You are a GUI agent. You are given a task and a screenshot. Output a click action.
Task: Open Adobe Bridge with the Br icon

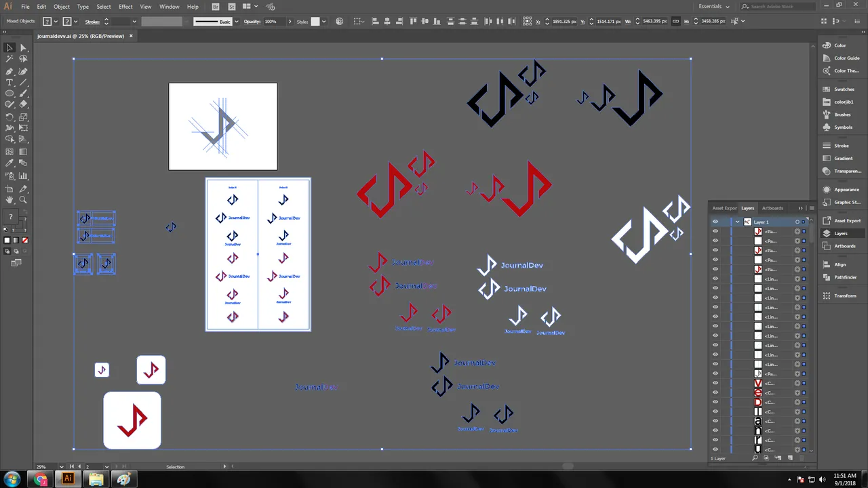tap(215, 7)
